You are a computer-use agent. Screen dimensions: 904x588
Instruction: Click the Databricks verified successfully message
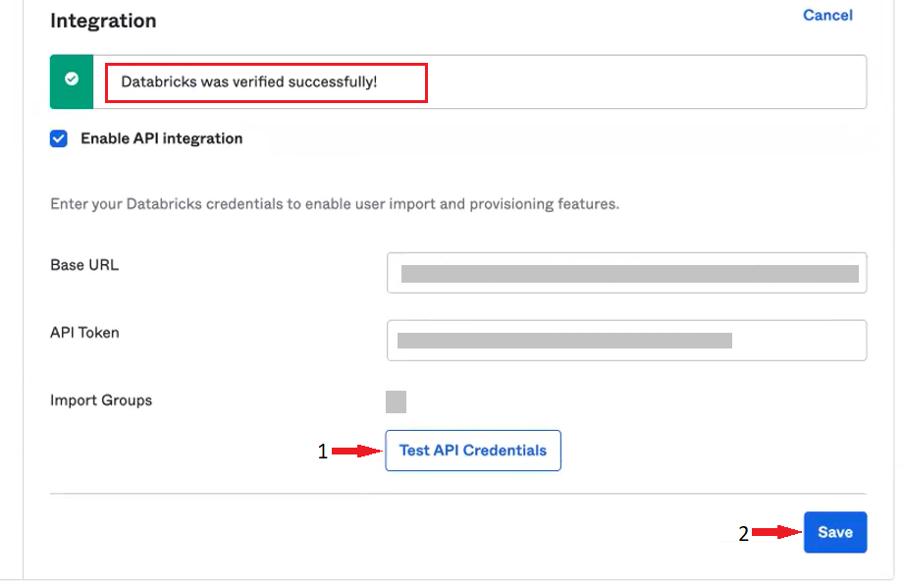(x=249, y=81)
